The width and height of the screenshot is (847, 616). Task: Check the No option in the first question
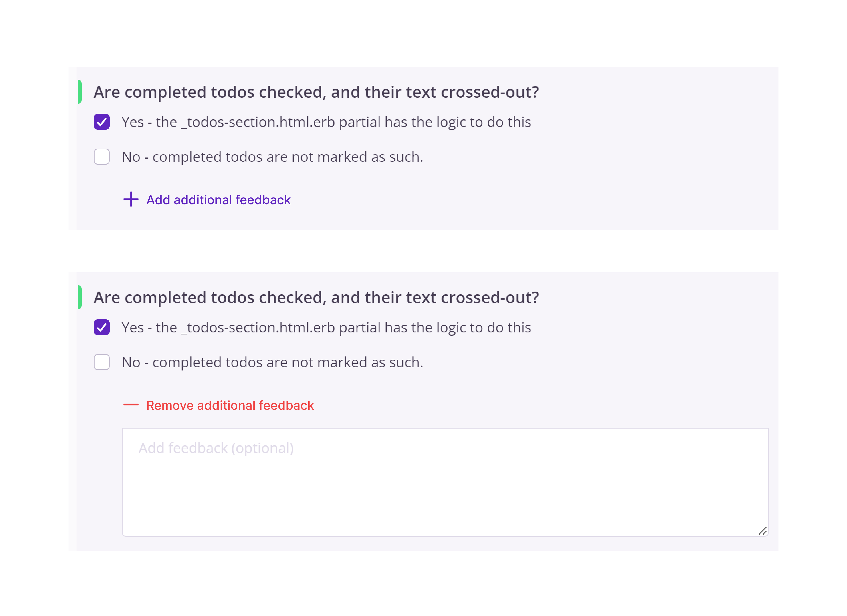point(101,156)
